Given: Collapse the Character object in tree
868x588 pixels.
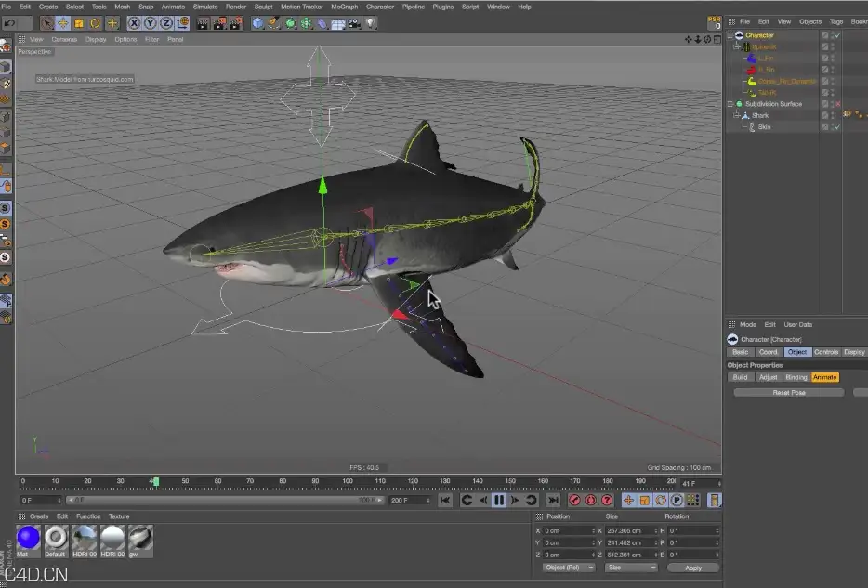Looking at the screenshot, I should click(x=730, y=35).
